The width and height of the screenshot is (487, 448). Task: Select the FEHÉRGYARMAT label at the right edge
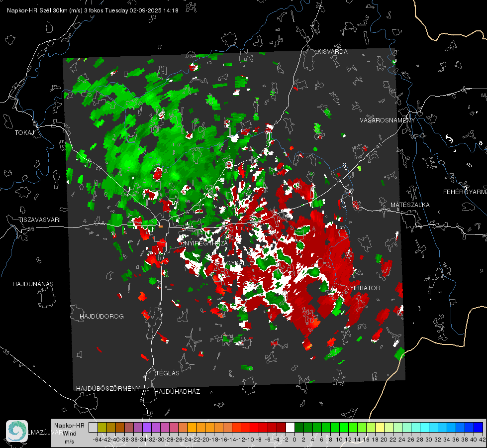[465, 192]
